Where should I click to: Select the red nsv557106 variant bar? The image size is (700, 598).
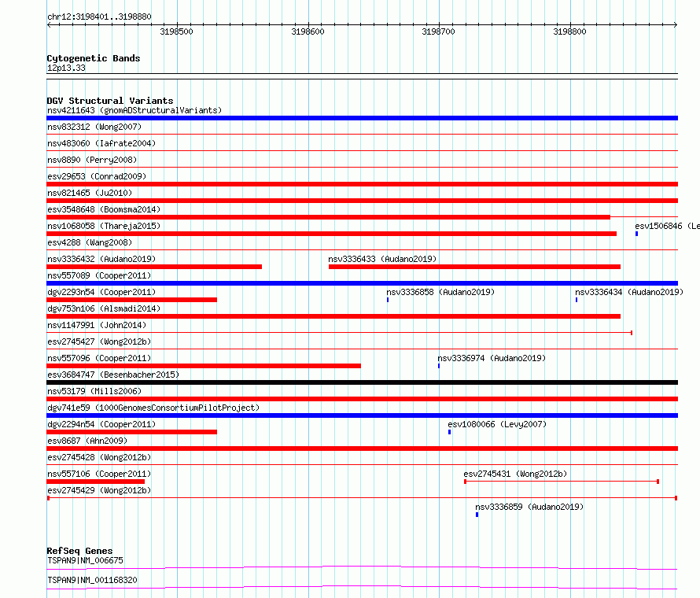click(95, 482)
